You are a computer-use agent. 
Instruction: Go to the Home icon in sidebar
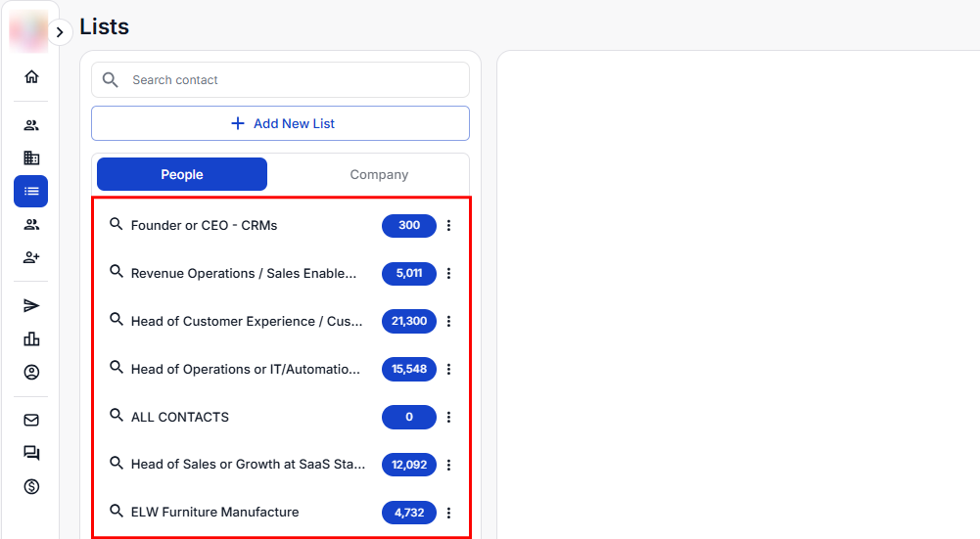[x=31, y=77]
